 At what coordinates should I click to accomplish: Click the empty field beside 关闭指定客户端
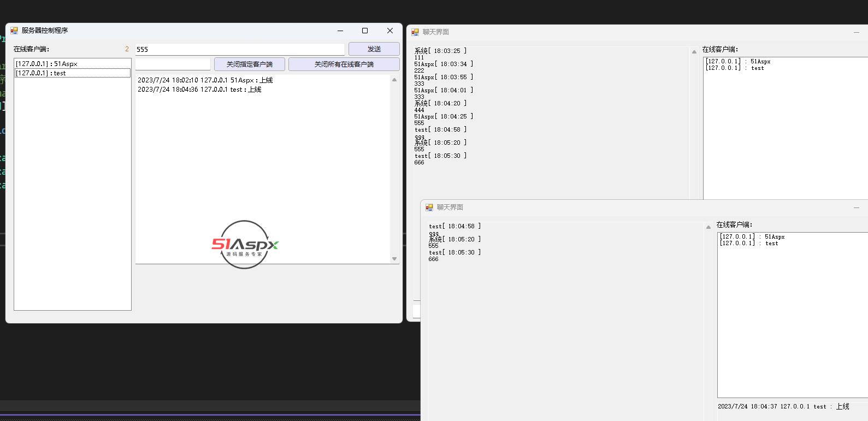coord(173,64)
